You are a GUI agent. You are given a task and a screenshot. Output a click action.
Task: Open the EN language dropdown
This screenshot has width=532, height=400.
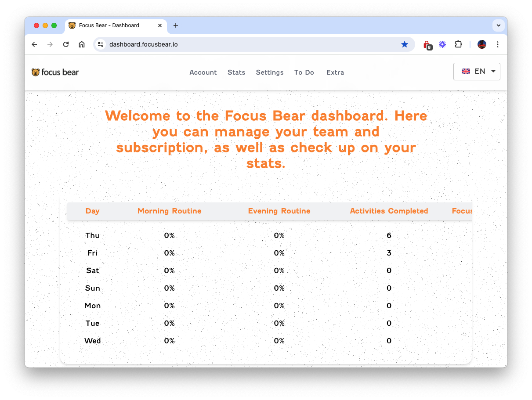[x=477, y=72]
